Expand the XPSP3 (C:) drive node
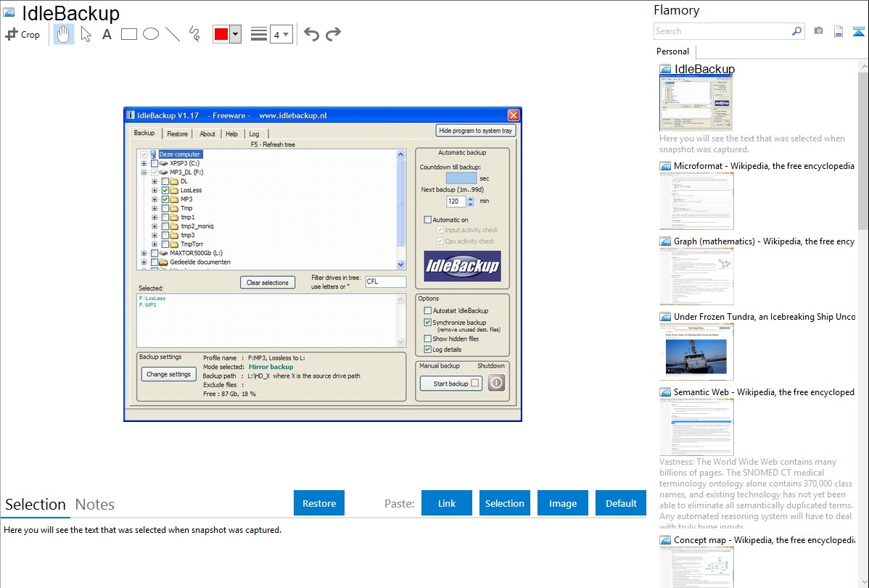The width and height of the screenshot is (869, 588). tap(144, 164)
